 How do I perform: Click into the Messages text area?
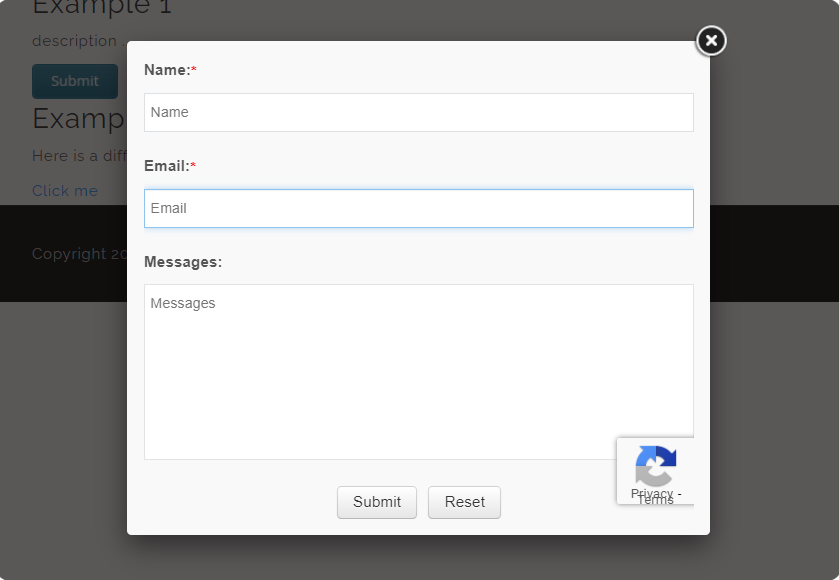coord(418,371)
